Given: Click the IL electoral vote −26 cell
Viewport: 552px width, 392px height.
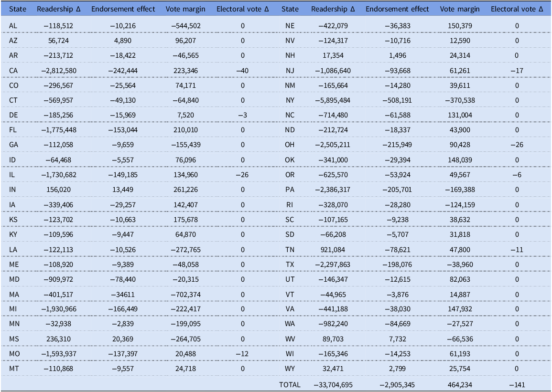Looking at the screenshot, I should (x=242, y=175).
